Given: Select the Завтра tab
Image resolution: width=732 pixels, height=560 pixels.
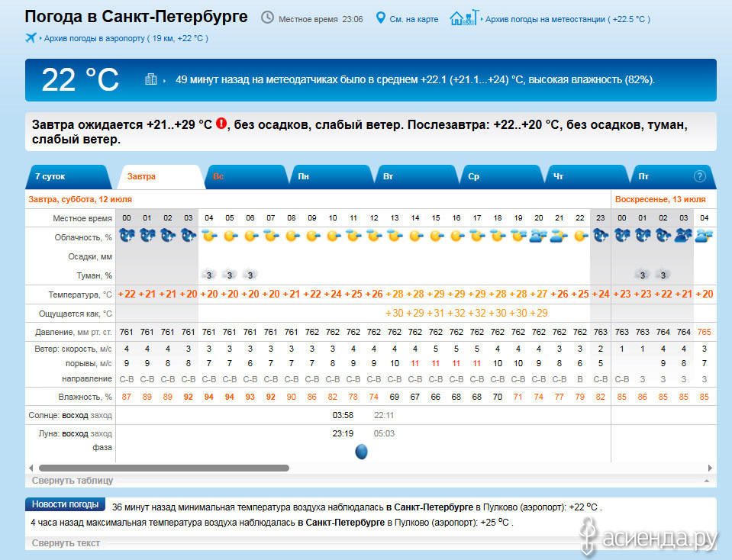Looking at the screenshot, I should [x=161, y=176].
